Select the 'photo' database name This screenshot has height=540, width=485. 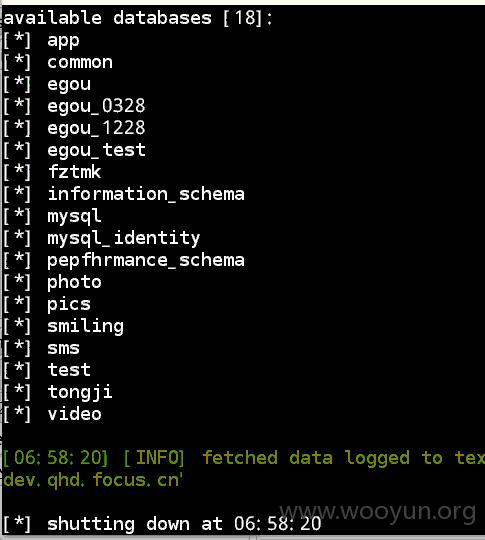click(x=74, y=282)
